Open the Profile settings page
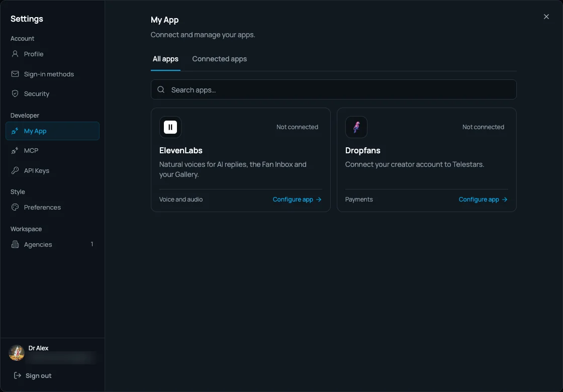Viewport: 563px width, 392px height. point(52,54)
